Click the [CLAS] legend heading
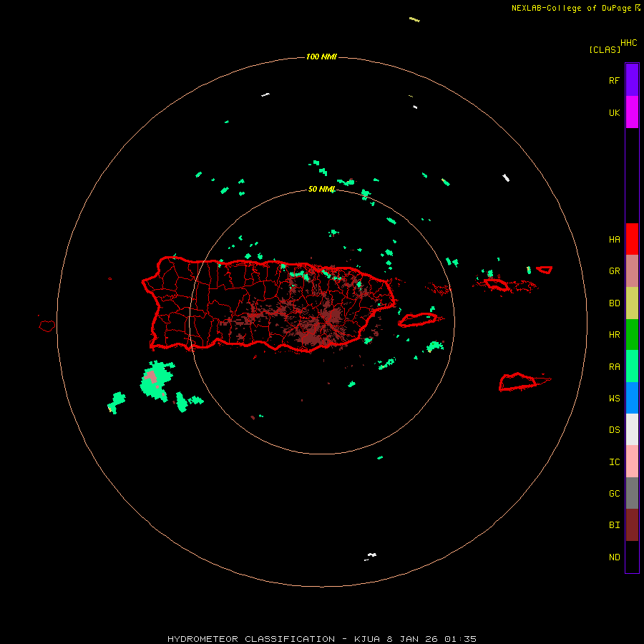This screenshot has height=644, width=644. click(605, 49)
